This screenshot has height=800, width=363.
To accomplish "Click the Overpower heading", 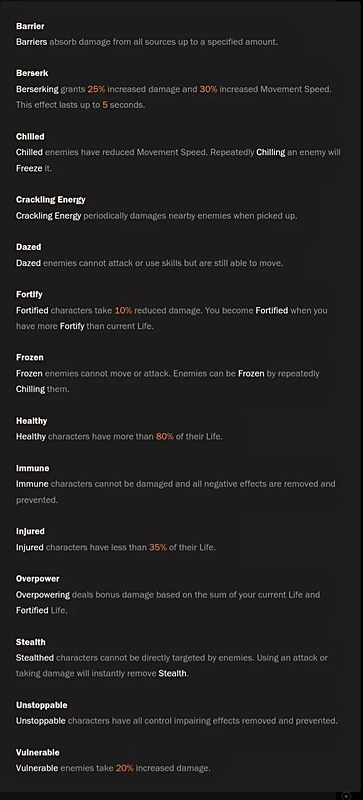I will [38, 579].
